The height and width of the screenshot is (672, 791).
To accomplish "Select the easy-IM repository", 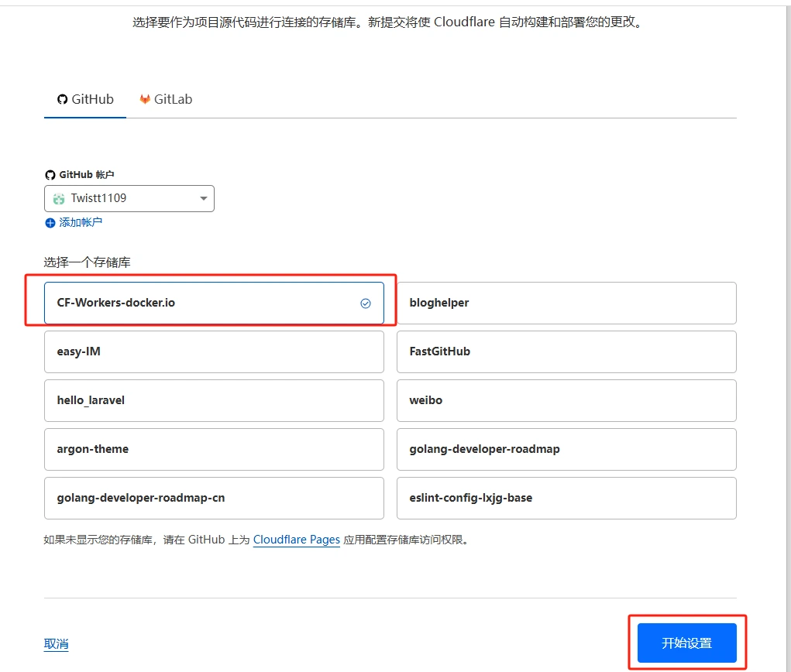I will 214,352.
